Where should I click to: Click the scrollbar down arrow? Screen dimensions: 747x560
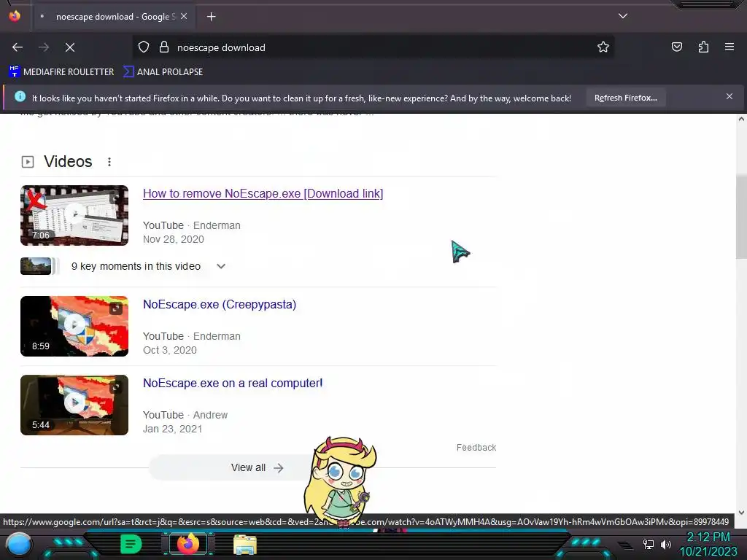tap(741, 513)
